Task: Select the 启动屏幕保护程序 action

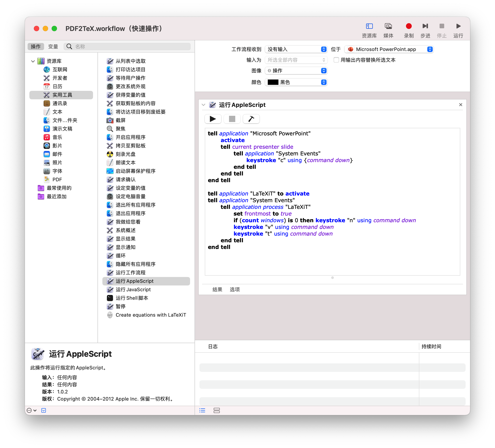Action: (146, 171)
